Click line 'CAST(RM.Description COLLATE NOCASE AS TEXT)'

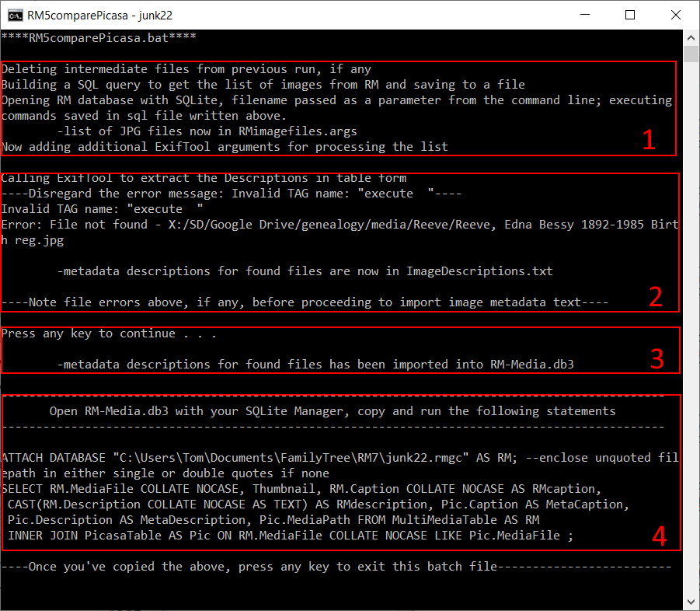[319, 505]
